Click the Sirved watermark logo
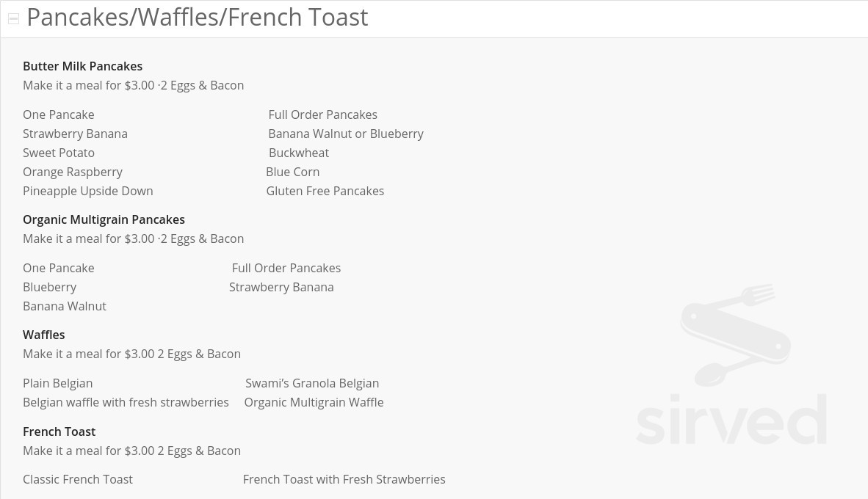This screenshot has width=868, height=499. coord(732,365)
